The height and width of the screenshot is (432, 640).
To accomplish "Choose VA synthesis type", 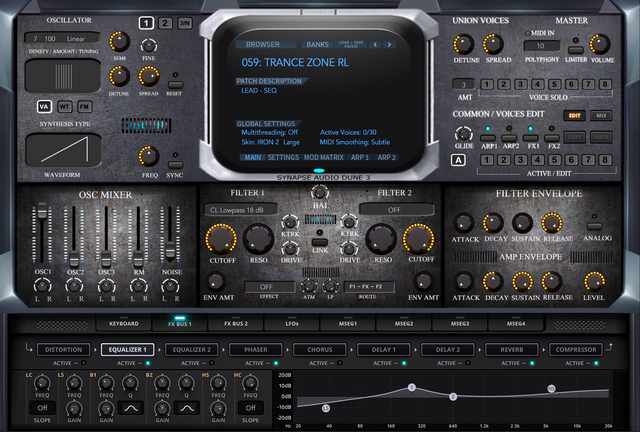I will click(44, 107).
